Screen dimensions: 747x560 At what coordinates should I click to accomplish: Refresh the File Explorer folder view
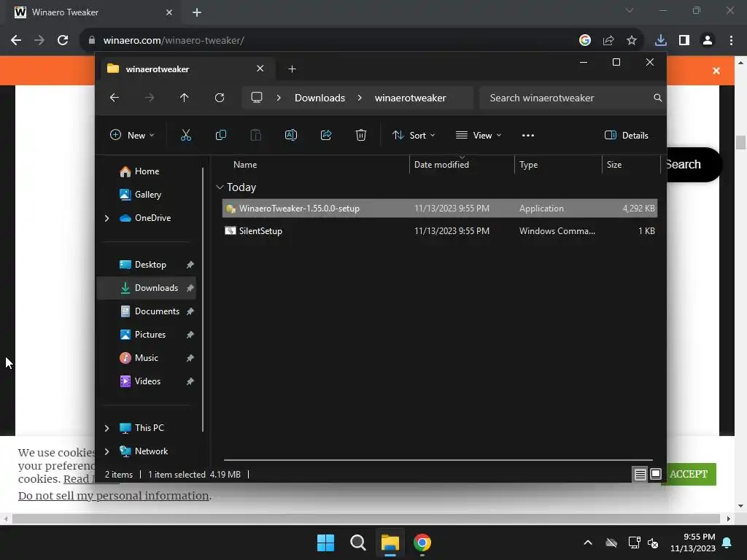coord(220,98)
